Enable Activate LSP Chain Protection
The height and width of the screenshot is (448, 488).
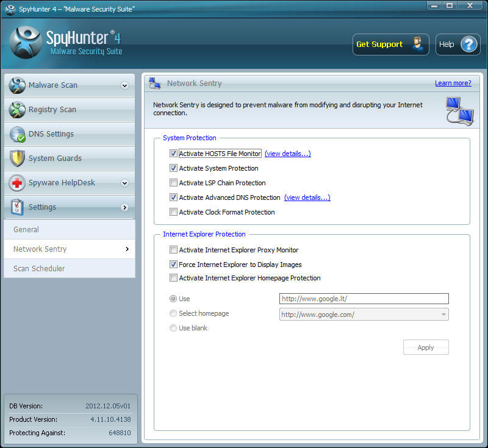point(173,183)
